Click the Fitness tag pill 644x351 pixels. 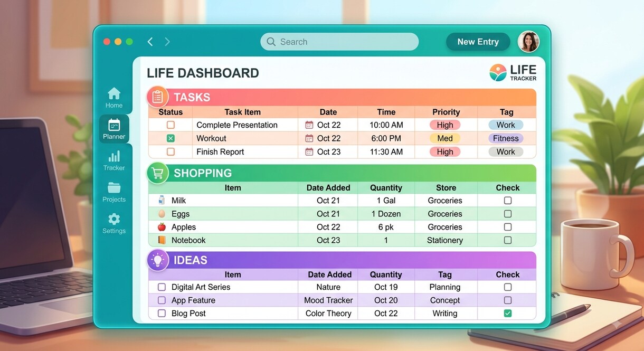506,138
